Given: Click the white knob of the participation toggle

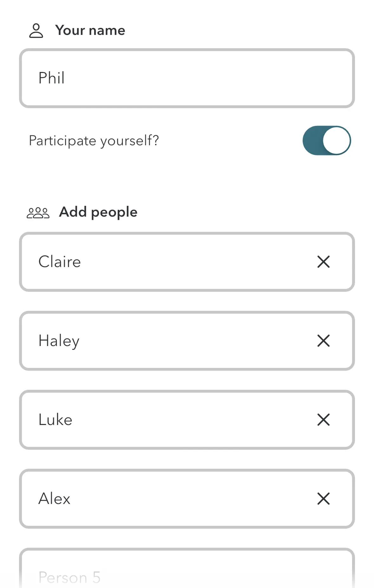Looking at the screenshot, I should pos(336,140).
